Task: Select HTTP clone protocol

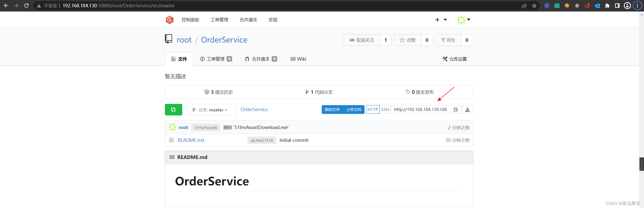Action: [x=373, y=109]
